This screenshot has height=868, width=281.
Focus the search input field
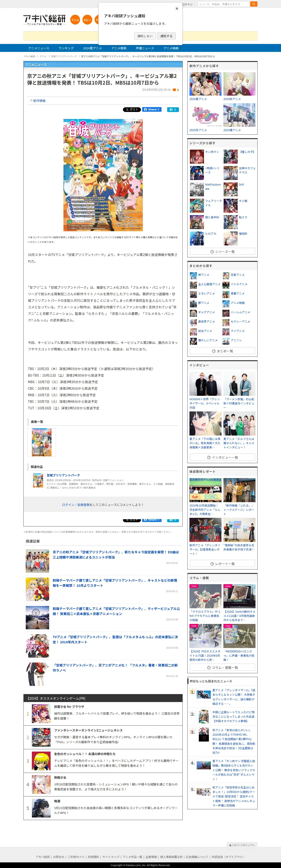[223, 4]
